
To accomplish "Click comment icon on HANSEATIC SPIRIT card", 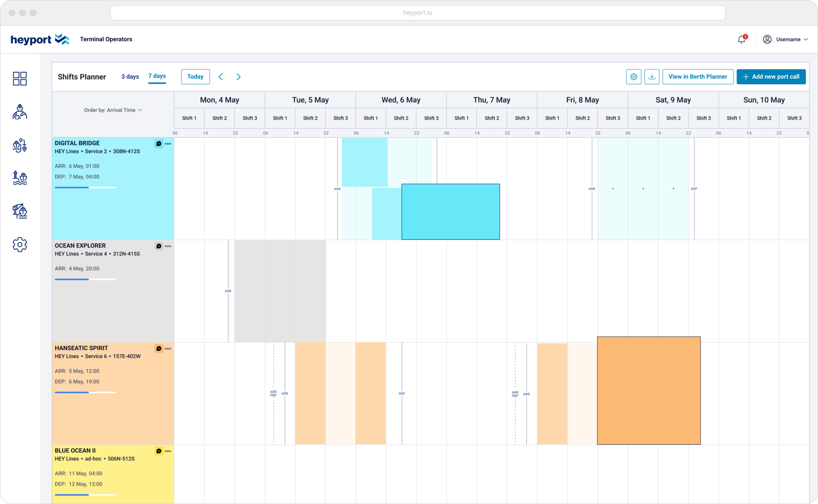I will coord(159,349).
